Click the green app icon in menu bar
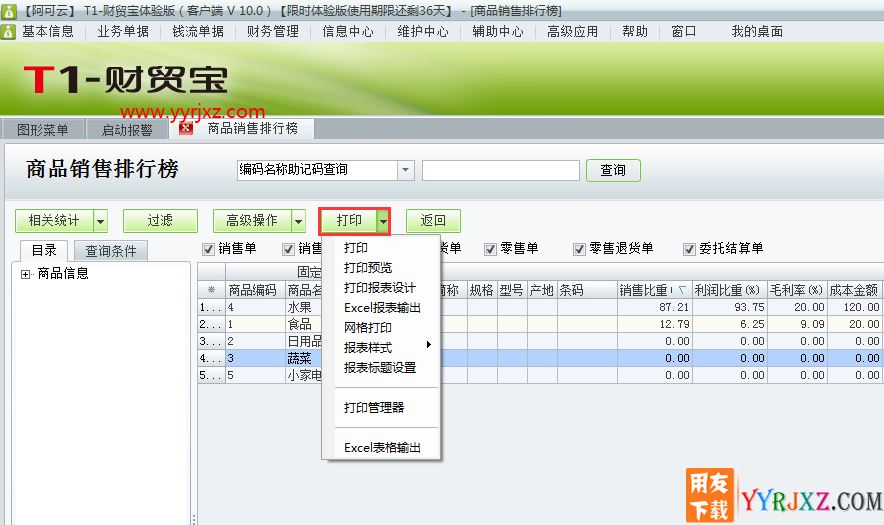The width and height of the screenshot is (884, 525). [x=8, y=32]
